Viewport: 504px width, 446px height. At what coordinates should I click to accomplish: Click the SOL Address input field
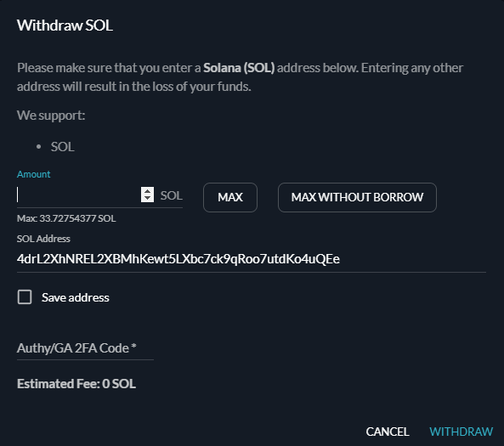point(252,259)
